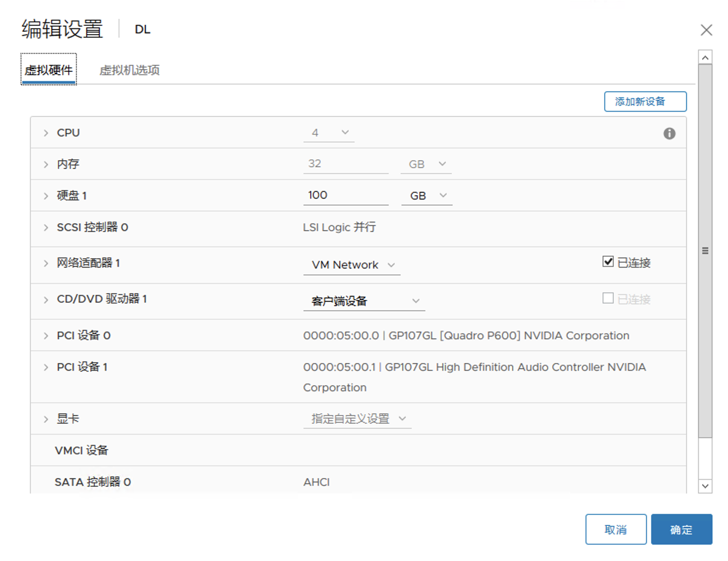Click the 添加新设备 button
Screen dimensions: 728x561
(x=645, y=101)
